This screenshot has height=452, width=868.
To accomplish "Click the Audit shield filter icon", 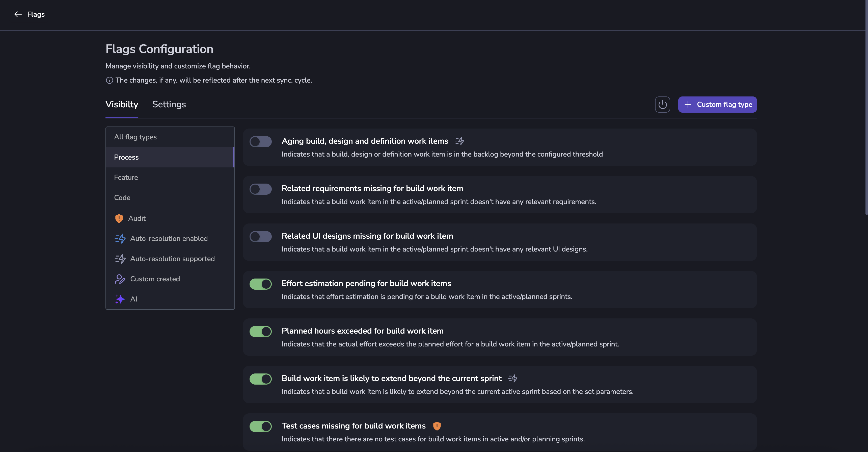I will tap(119, 219).
